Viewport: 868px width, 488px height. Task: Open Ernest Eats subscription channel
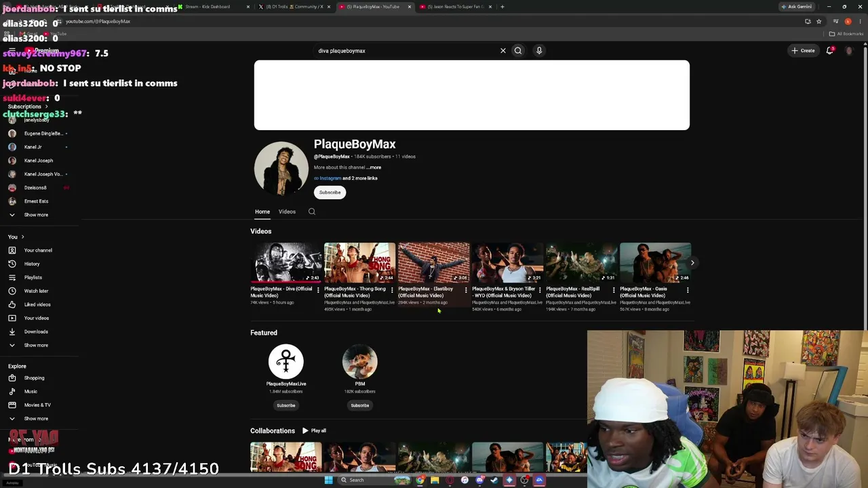click(x=37, y=201)
